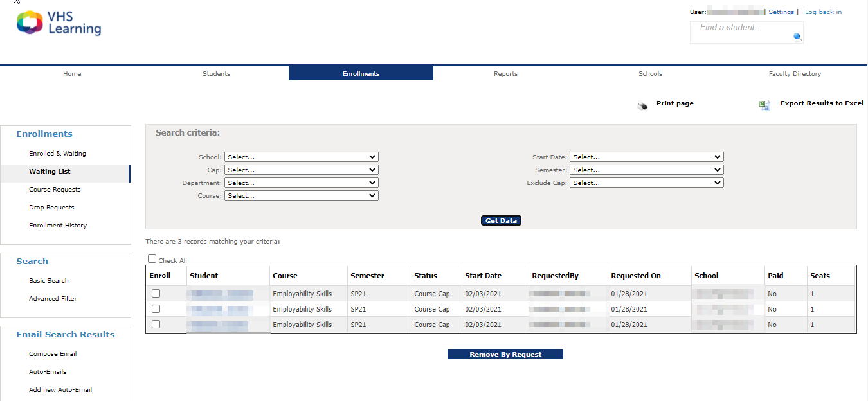Viewport: 868px width, 401px height.
Task: Click the magnifier search icon
Action: pyautogui.click(x=797, y=37)
